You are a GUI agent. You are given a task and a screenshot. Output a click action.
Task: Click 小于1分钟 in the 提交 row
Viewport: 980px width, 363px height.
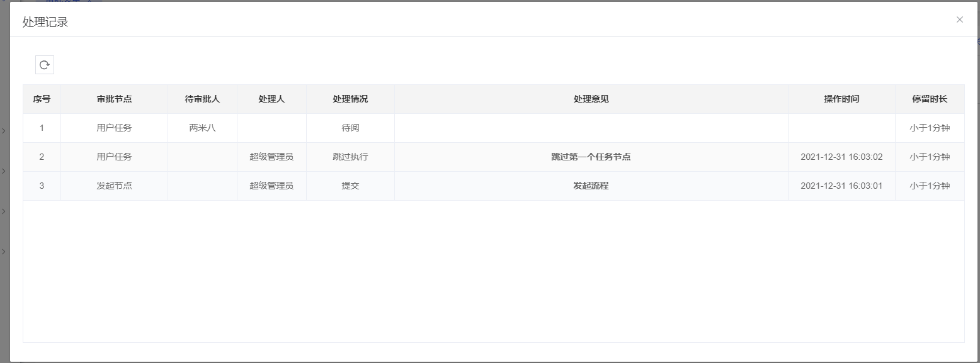point(930,186)
